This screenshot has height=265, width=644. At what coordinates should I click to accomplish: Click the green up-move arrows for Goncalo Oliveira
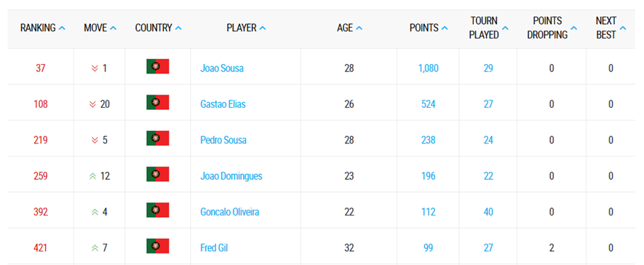(95, 213)
